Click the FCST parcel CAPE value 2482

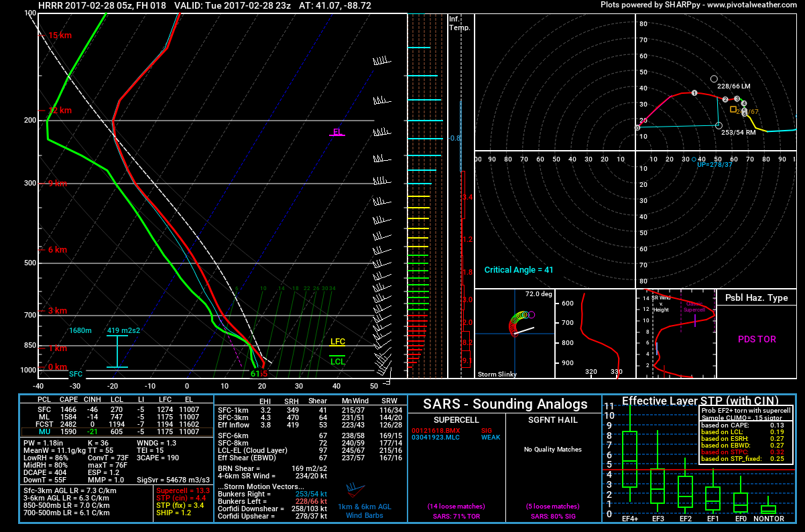coord(69,425)
